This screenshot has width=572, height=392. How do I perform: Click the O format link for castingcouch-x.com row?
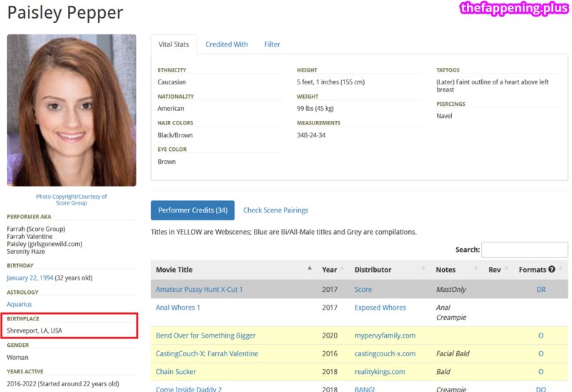click(x=541, y=353)
